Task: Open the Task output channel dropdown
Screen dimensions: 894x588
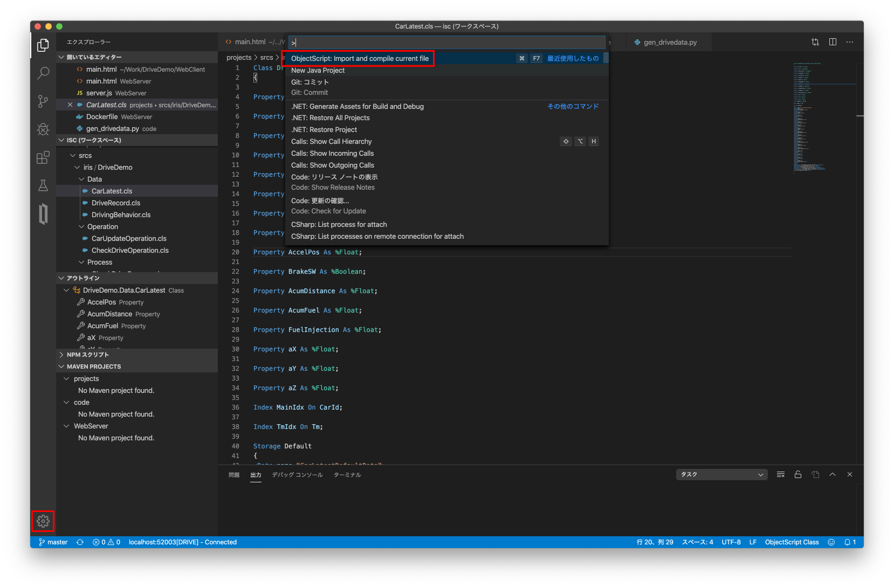Action: [x=721, y=475]
